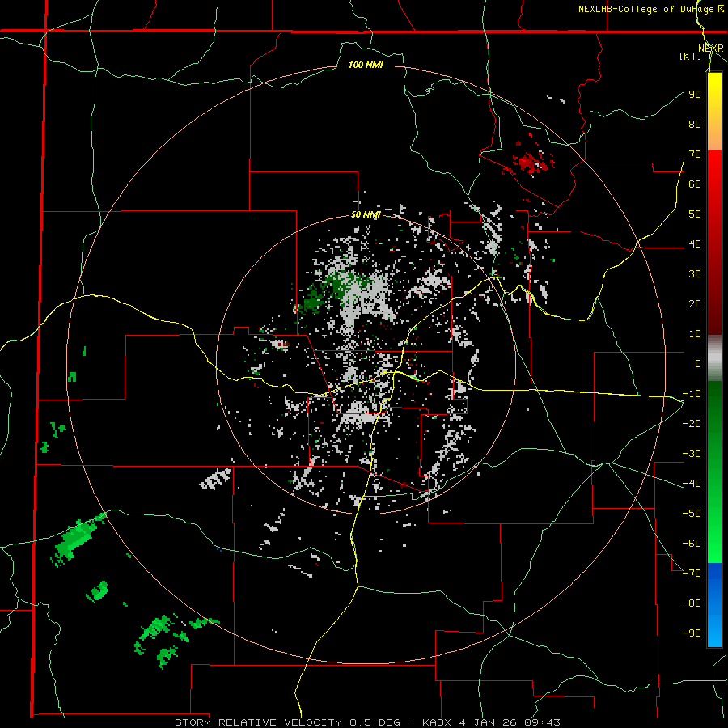
Task: Select the 50 NMI range ring label
Action: coord(366,214)
